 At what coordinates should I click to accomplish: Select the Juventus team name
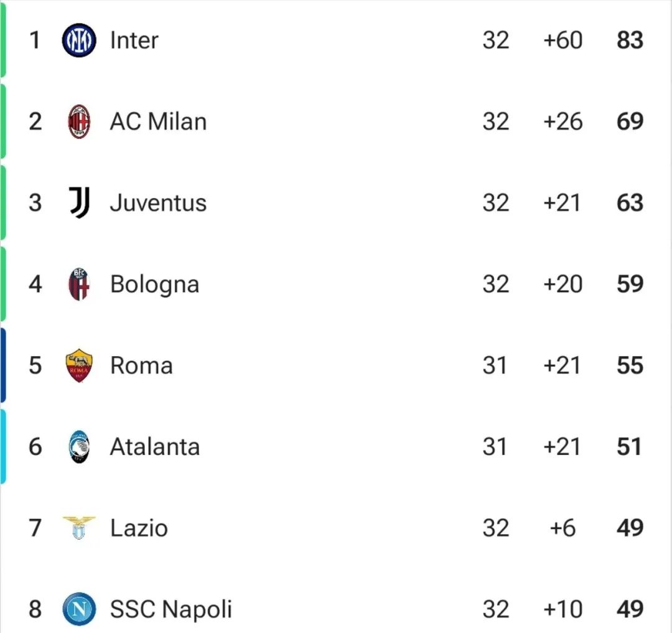coord(158,203)
